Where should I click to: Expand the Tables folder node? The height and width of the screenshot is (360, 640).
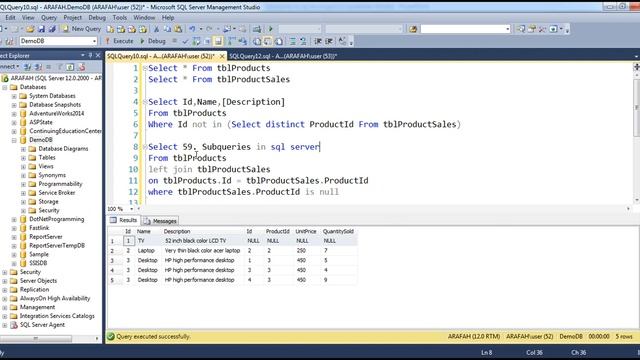(23, 158)
